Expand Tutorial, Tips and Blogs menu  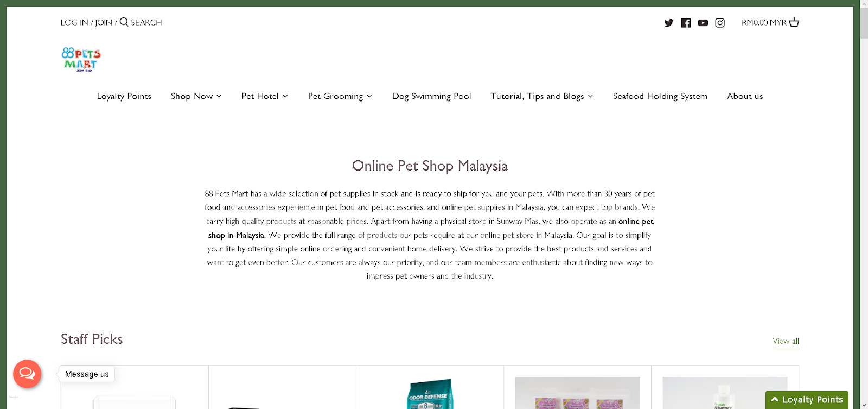click(542, 96)
